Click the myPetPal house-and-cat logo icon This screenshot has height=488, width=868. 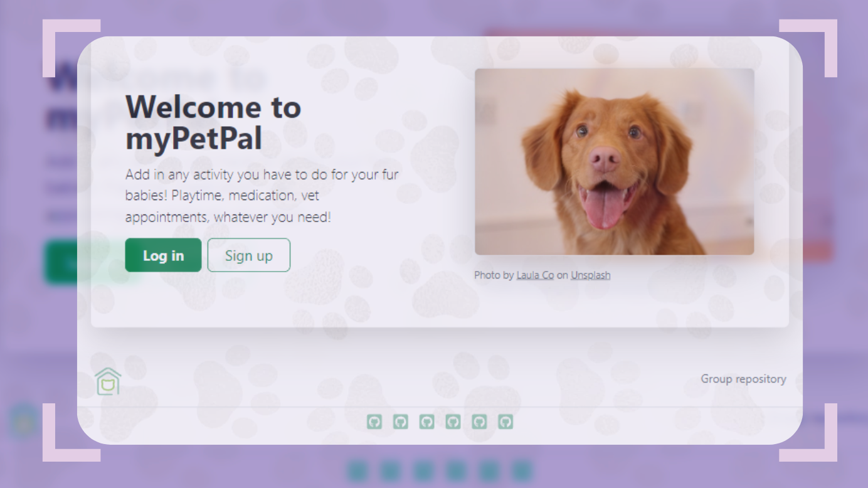[x=108, y=381]
